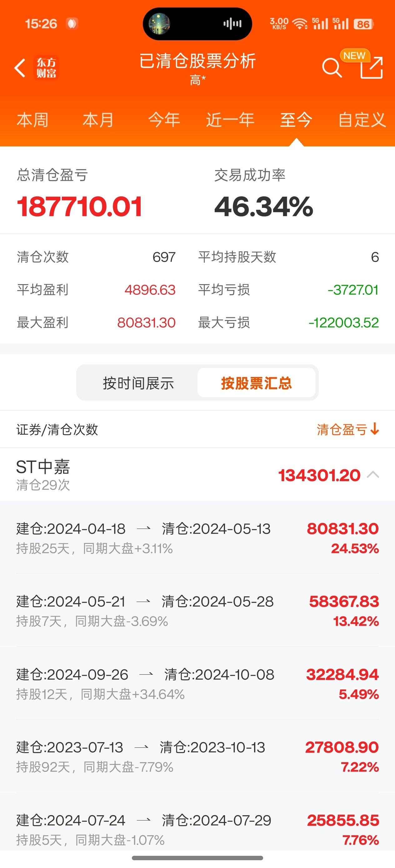Tap the share export icon
The height and width of the screenshot is (868, 395).
tap(371, 69)
